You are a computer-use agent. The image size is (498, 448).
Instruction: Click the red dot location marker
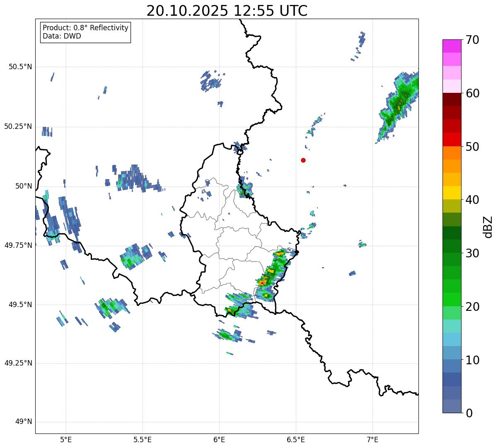coord(303,160)
